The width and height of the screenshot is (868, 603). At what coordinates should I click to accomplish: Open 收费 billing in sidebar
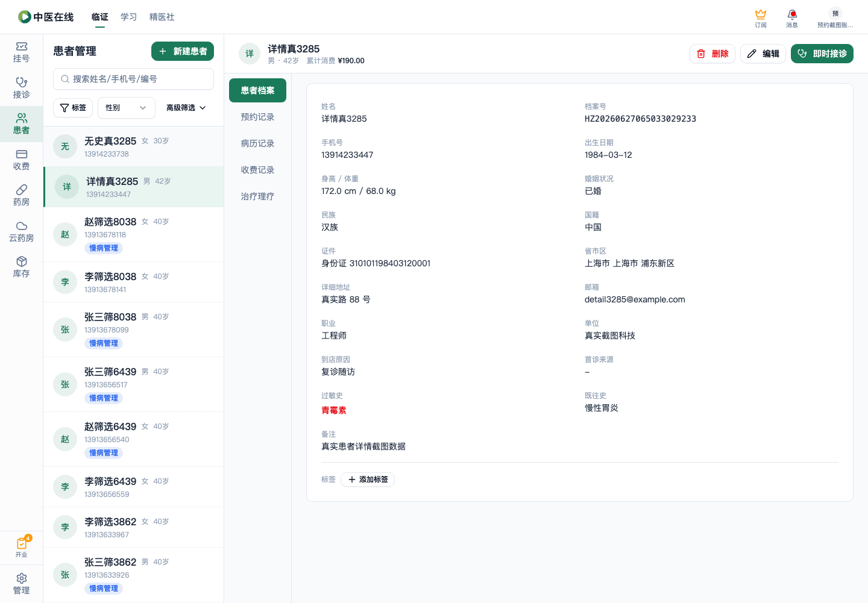(x=21, y=160)
